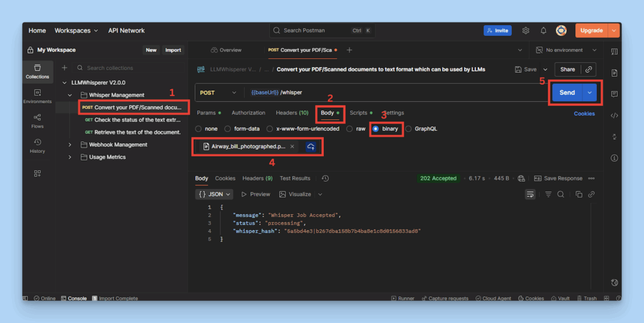Select the binary body radio button
This screenshot has height=323, width=644.
pos(376,129)
